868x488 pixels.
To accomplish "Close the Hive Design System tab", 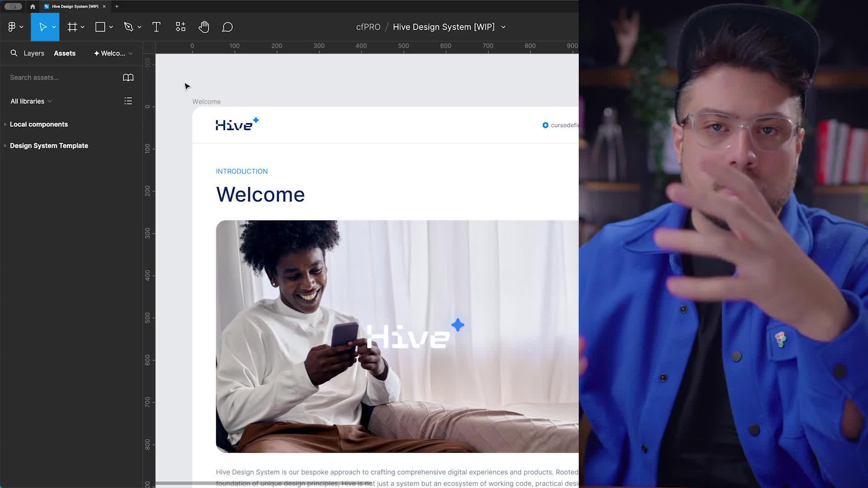I will [x=104, y=6].
